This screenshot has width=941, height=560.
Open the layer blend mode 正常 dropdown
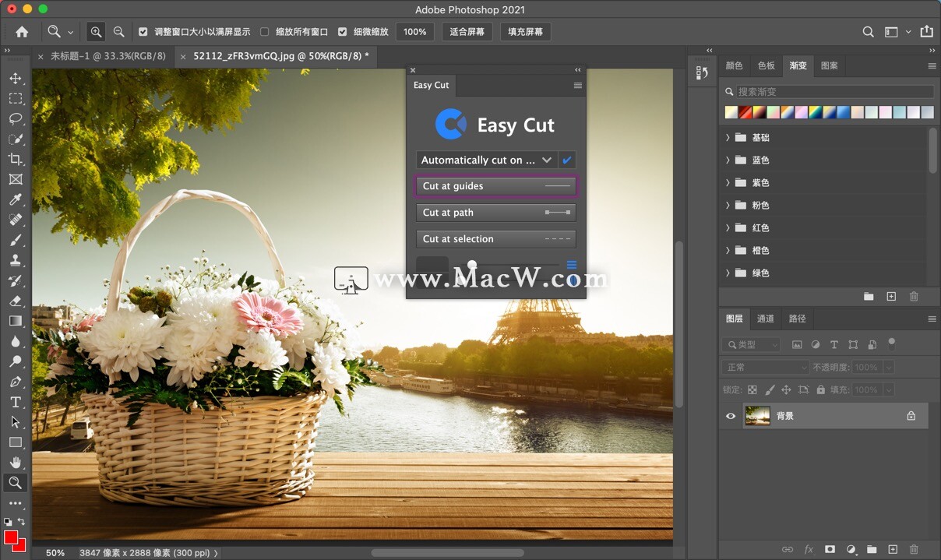point(766,367)
